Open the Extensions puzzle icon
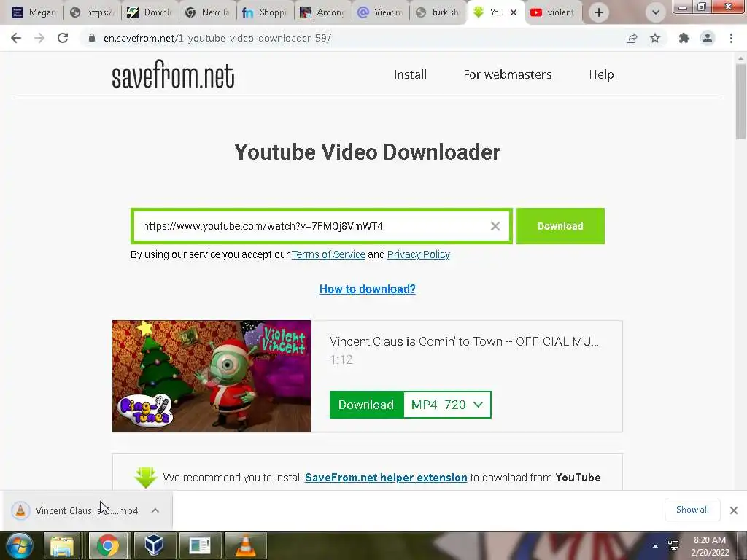Viewport: 747px width, 560px height. pos(684,38)
